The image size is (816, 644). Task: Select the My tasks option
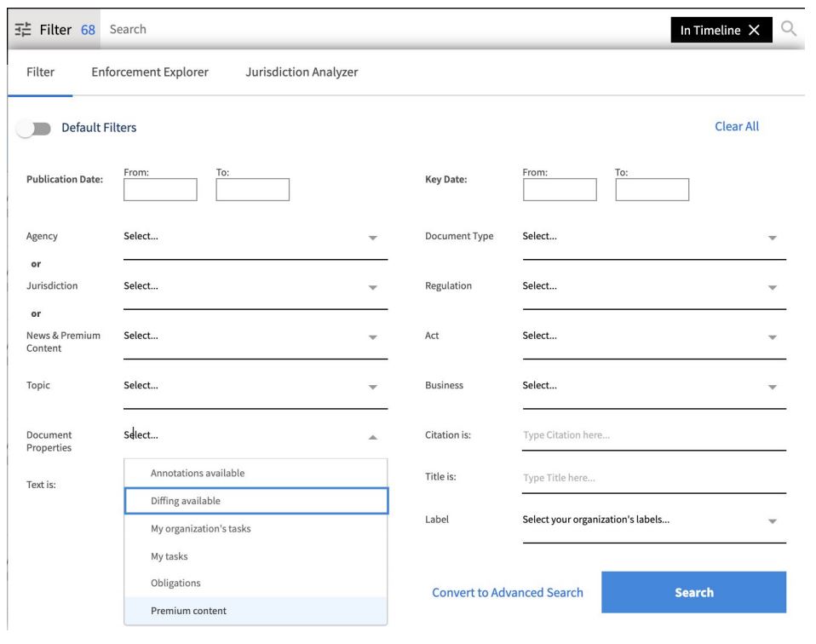click(256, 556)
